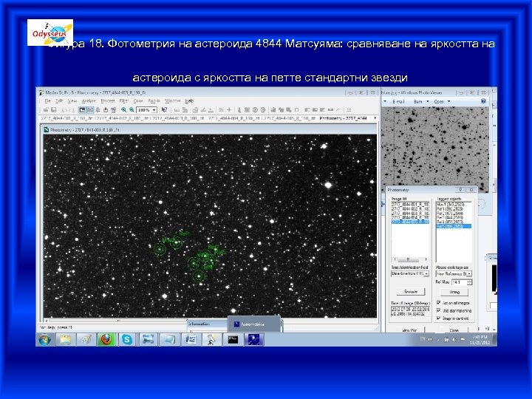Select highlighted Ref5 in Tagged objects list
Viewport: 532px width, 399px height.
tap(453, 226)
